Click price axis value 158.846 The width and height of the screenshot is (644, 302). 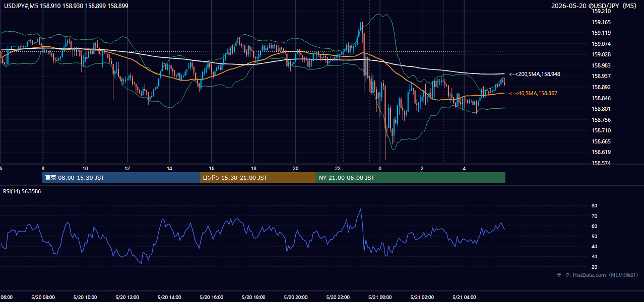[601, 98]
